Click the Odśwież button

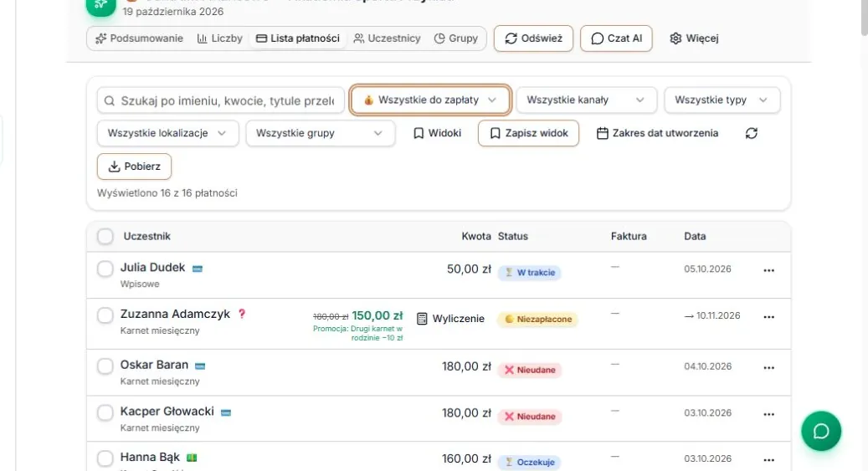534,38
